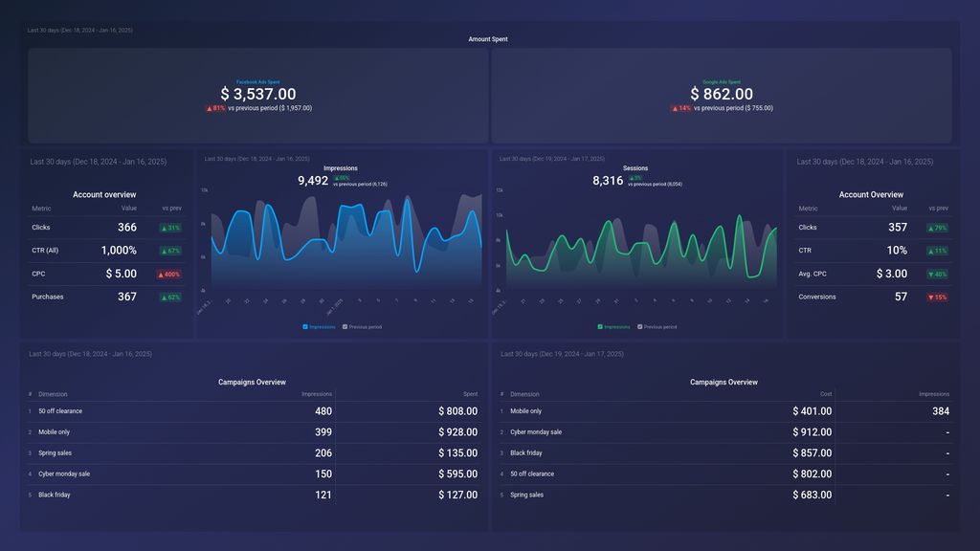Viewport: 980px width, 551px height.
Task: Select the $ 127.00 spent cell
Action: tap(458, 495)
